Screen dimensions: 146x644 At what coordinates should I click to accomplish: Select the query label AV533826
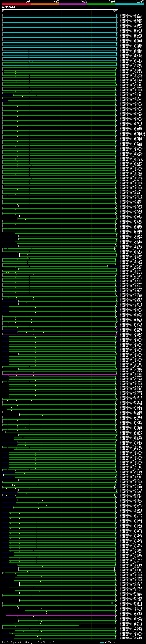[8, 8]
